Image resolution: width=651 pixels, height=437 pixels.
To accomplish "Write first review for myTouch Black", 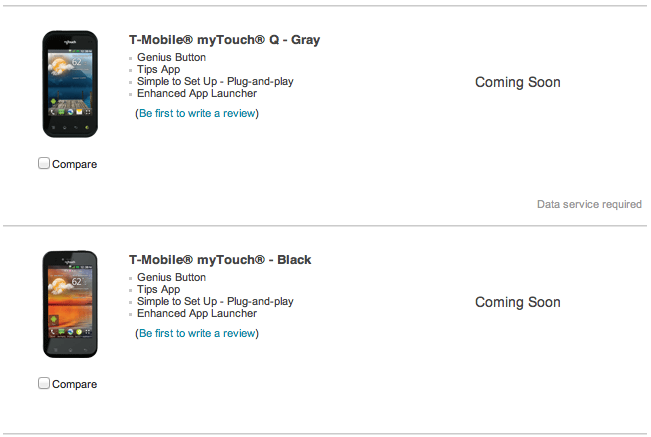I will (197, 333).
